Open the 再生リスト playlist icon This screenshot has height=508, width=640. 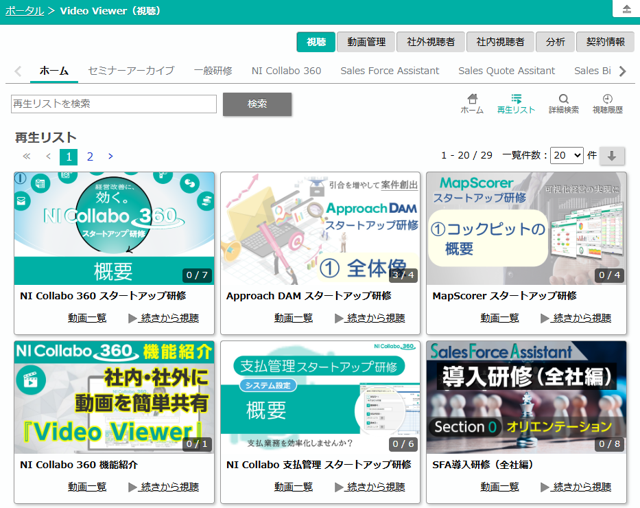point(516,104)
